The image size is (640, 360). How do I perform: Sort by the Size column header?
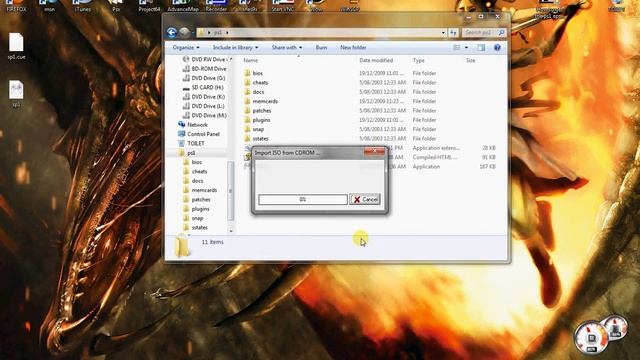coord(470,60)
